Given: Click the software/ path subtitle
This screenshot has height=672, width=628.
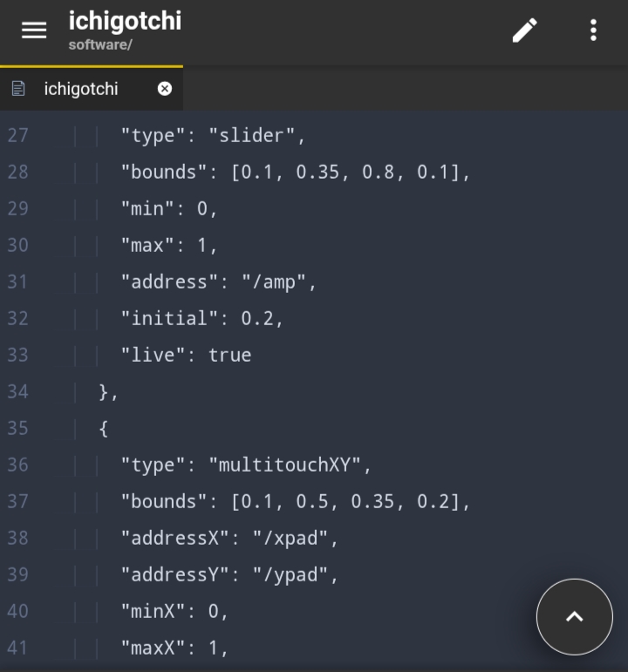Looking at the screenshot, I should [x=100, y=44].
